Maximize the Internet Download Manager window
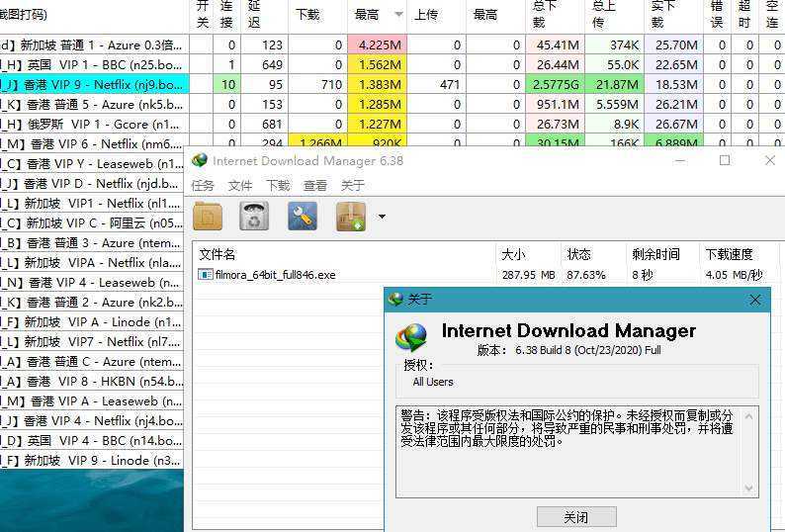Viewport: 785px width, 532px height. click(725, 160)
